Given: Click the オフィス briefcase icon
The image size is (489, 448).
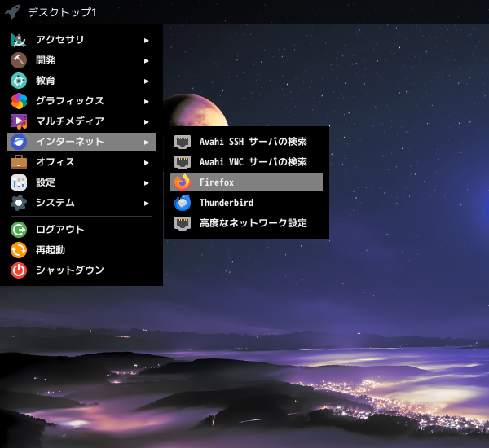Looking at the screenshot, I should [19, 162].
